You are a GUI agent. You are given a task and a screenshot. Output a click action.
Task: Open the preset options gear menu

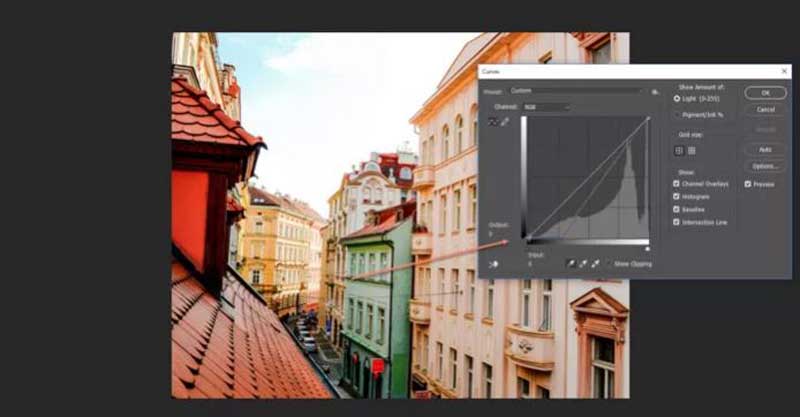[655, 91]
